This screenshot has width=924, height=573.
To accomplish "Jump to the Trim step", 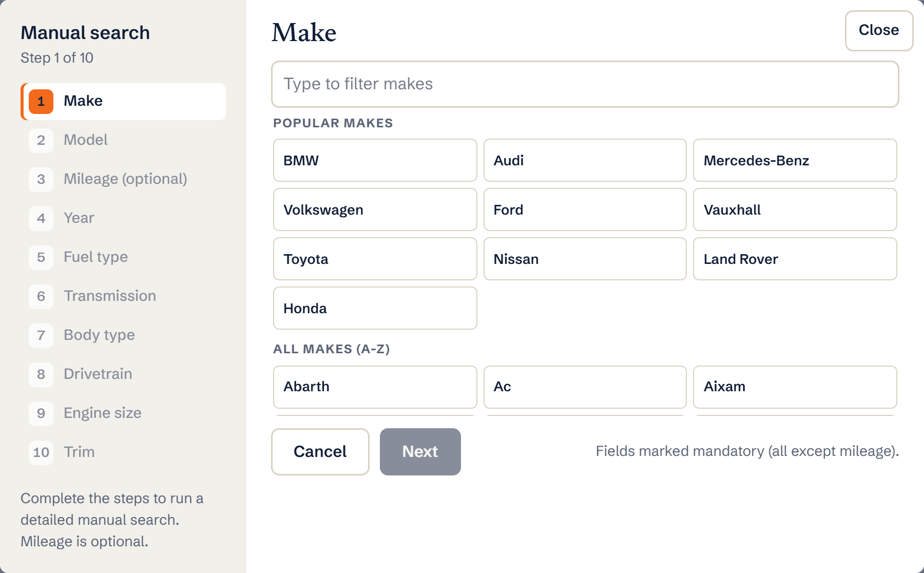I will point(123,452).
